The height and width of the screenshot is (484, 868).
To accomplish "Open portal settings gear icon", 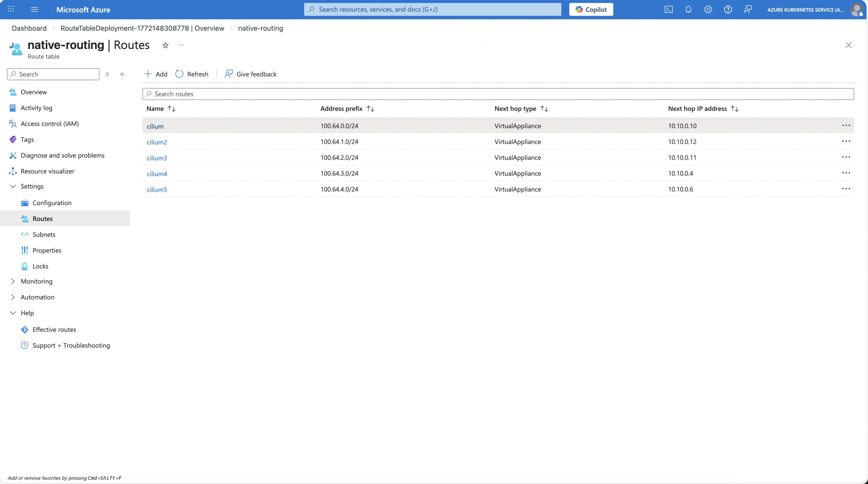I will 708,9.
